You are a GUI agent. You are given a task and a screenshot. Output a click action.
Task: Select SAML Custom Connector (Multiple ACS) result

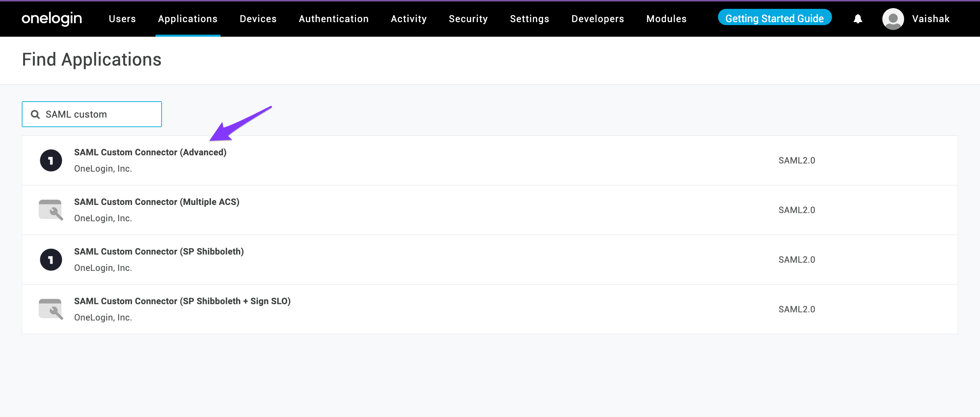pos(157,202)
